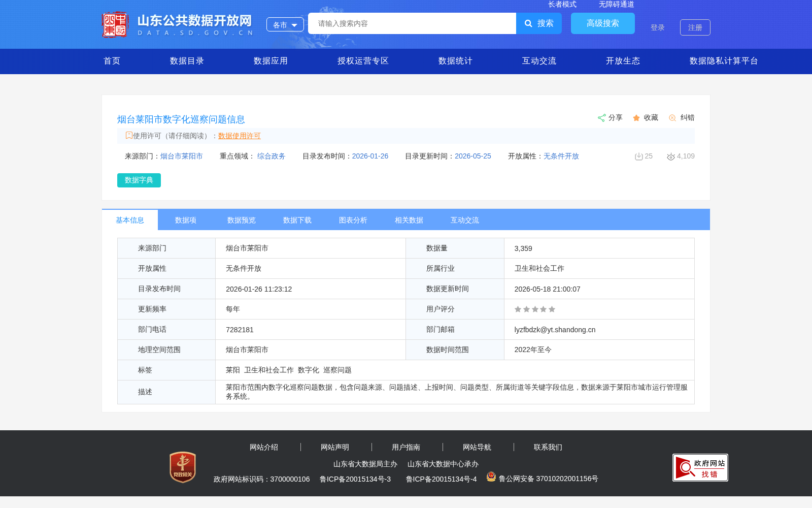Image resolution: width=812 pixels, height=508 pixels.
Task: Switch to the 数据项 tab
Action: (186, 220)
